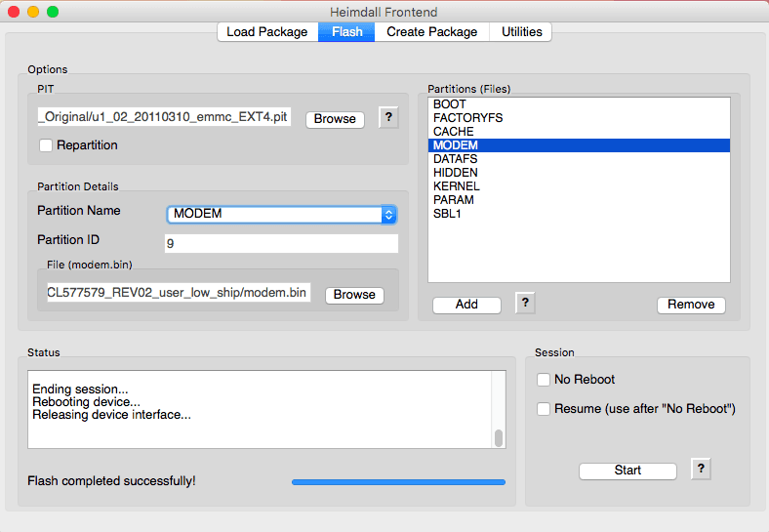
Task: Click the Partition ID field
Action: point(281,243)
